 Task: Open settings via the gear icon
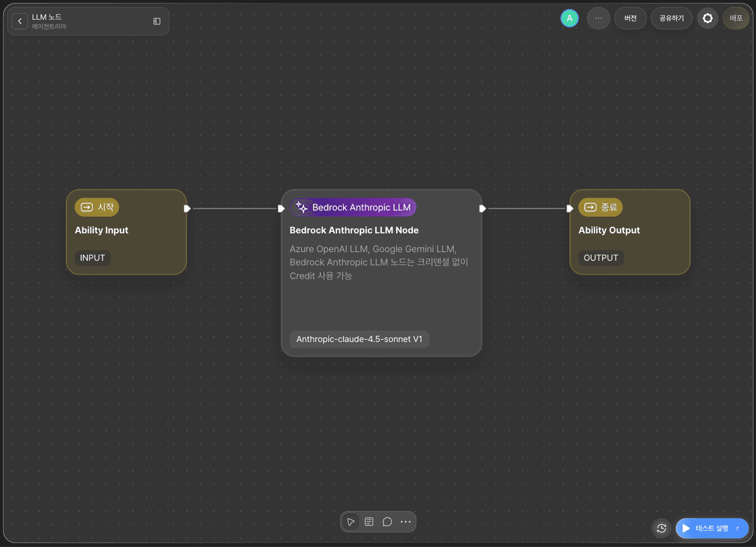pos(707,18)
